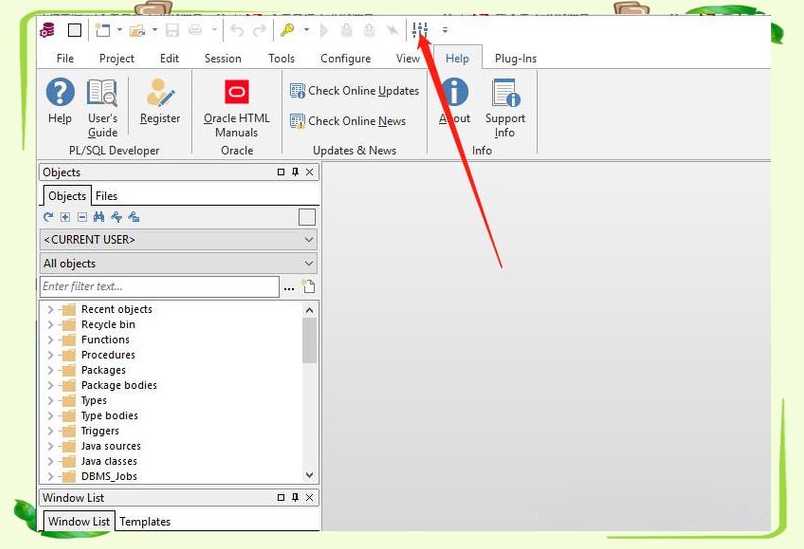Click the ellipsis button beside filter text box

point(289,288)
